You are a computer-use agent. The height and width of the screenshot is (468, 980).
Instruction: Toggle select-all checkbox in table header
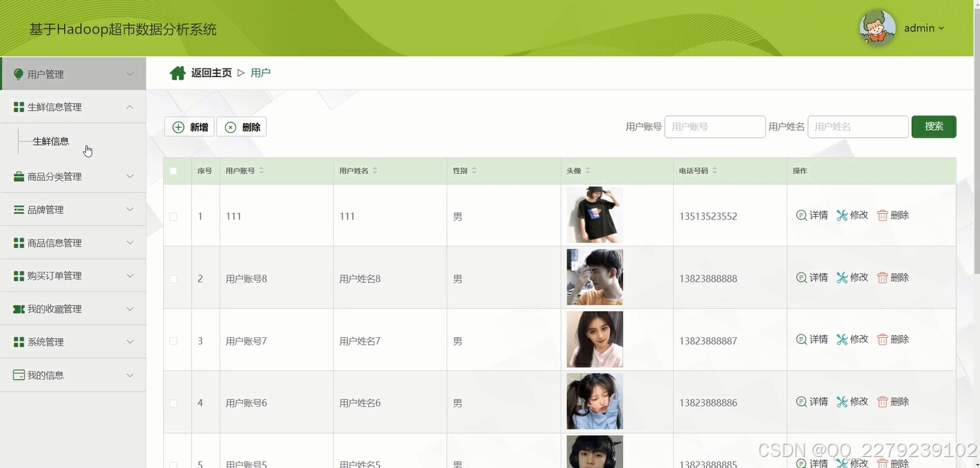(x=173, y=171)
